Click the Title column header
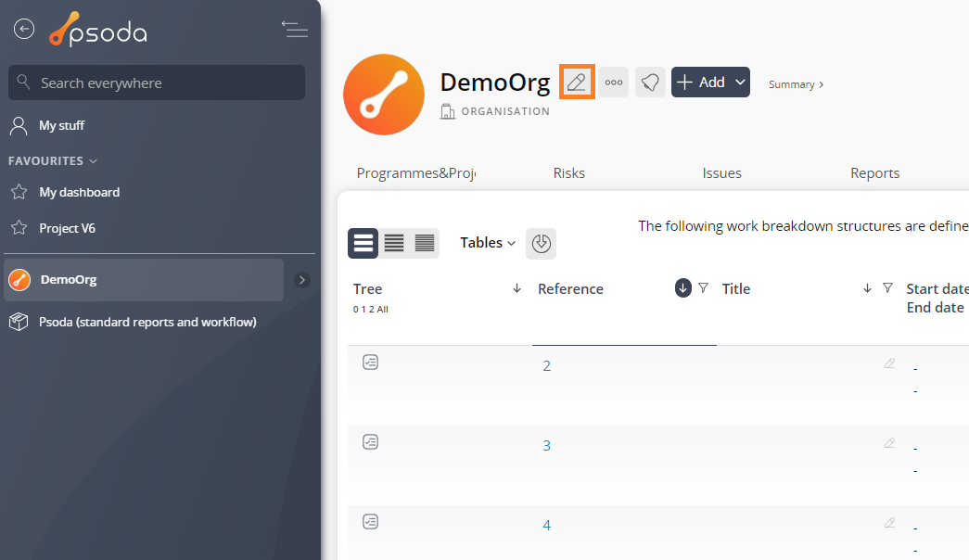 [x=736, y=288]
